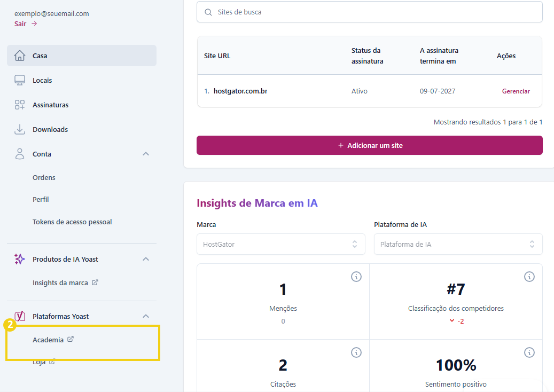Open the Plataforma de IA dropdown
The image size is (554, 392).
tap(458, 244)
